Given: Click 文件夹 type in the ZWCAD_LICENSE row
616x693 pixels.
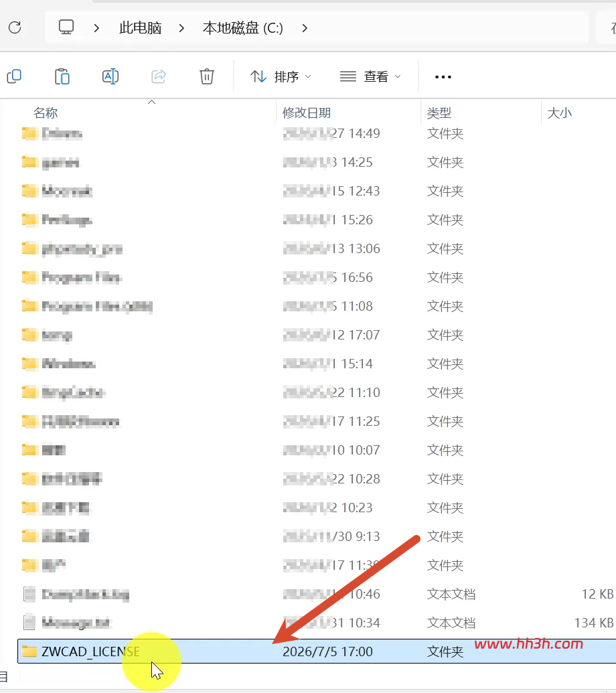Looking at the screenshot, I should coord(445,651).
